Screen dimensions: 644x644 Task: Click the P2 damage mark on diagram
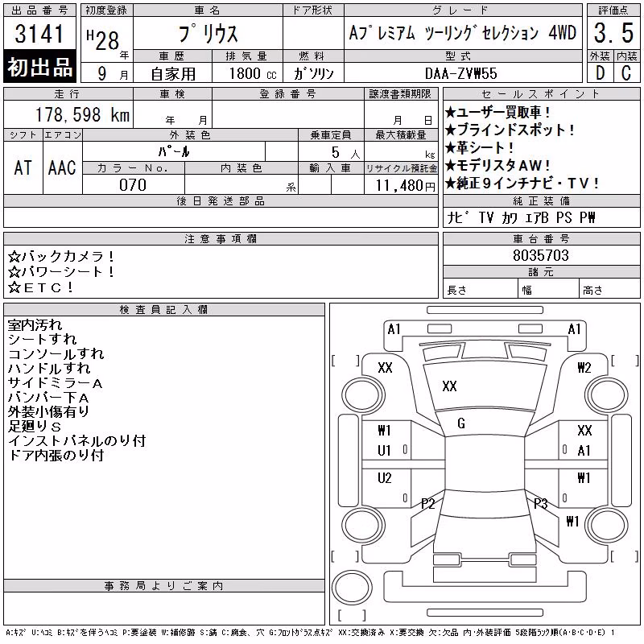pyautogui.click(x=428, y=503)
